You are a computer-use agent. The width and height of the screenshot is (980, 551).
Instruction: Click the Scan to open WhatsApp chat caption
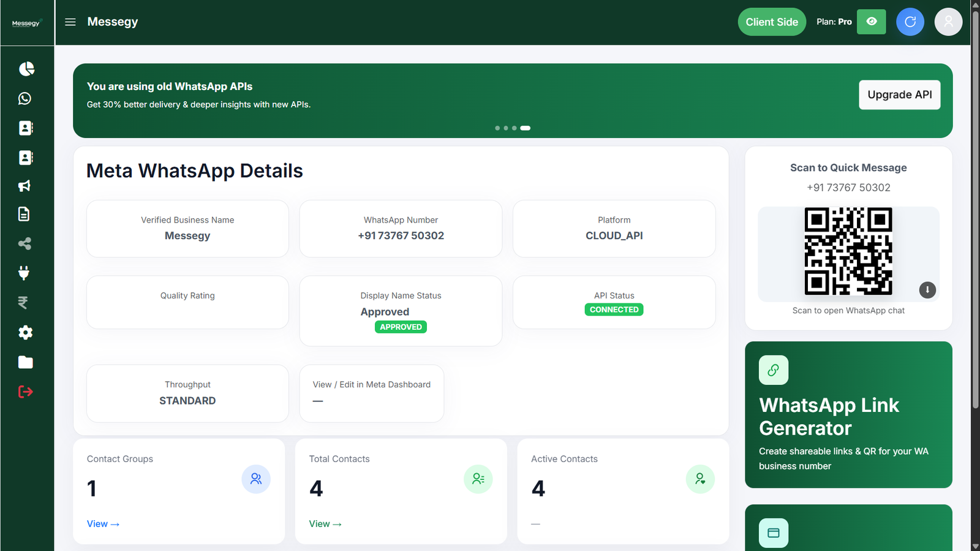[x=848, y=311]
